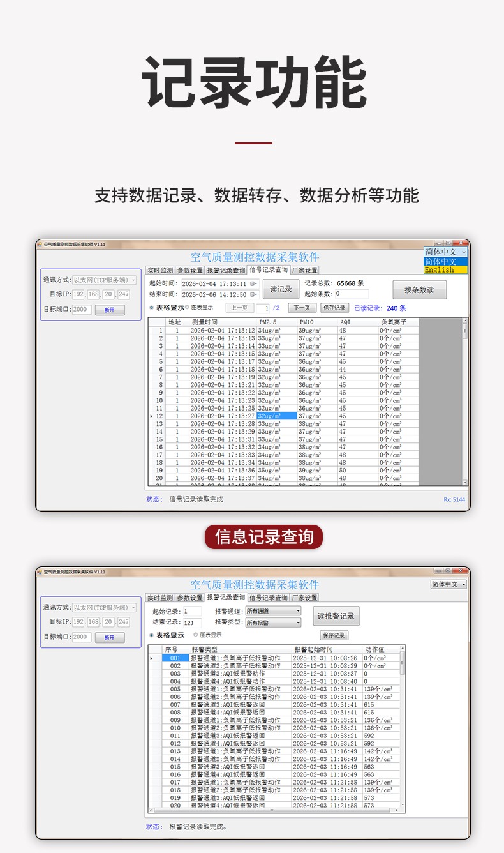Click the alarm table horizontal scrollbar
Image resolution: width=504 pixels, height=853 pixels.
coord(273,810)
